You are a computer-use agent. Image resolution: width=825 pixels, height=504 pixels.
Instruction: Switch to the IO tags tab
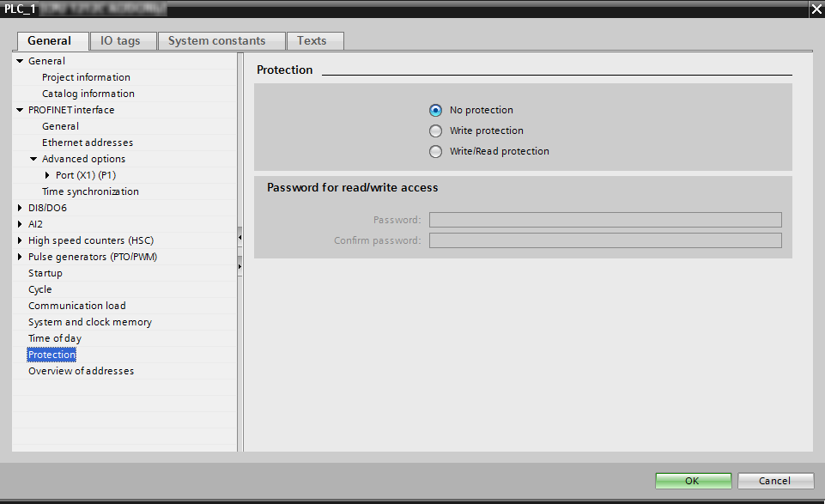[119, 40]
